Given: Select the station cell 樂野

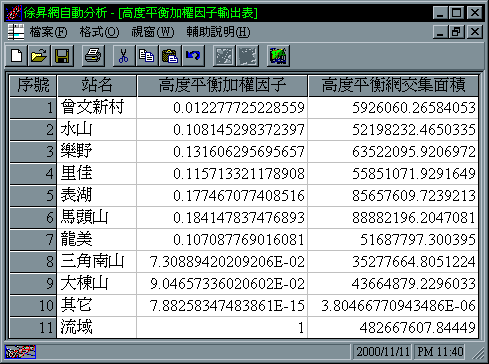Looking at the screenshot, I should tap(97, 152).
